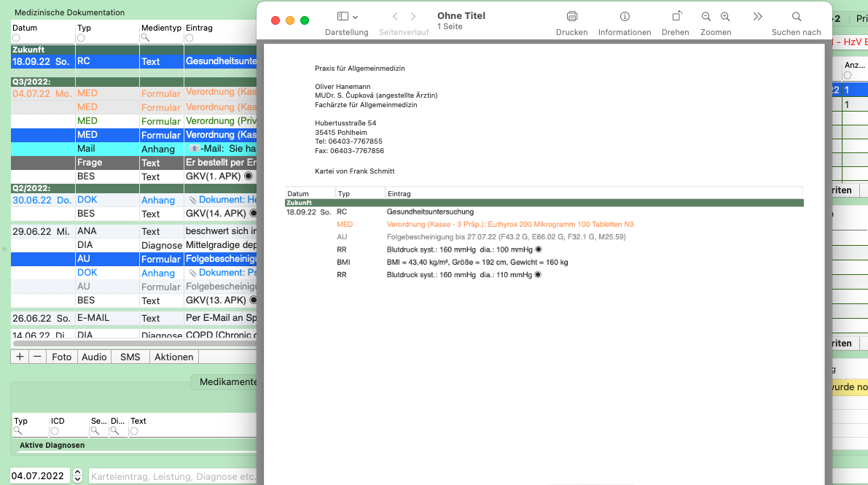Screen dimensions: 868x485
Task: Click the BMI = 43,40 kg/m² line in Preview
Action: [477, 262]
